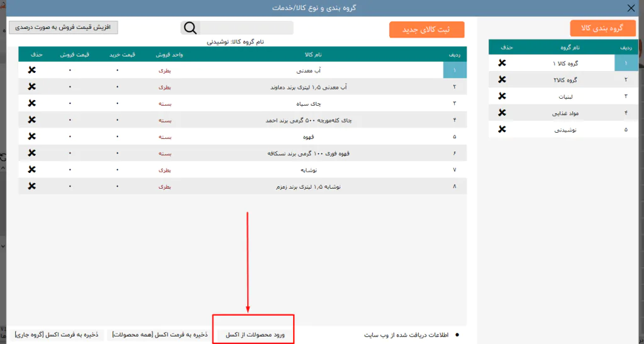Select group row گروه کالا ۱

pos(563,64)
